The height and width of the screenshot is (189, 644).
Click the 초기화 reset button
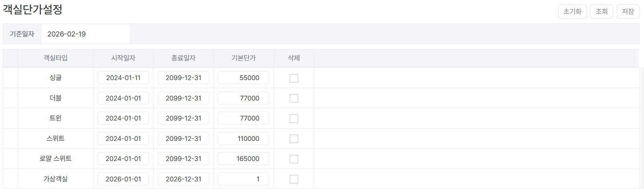tap(572, 12)
